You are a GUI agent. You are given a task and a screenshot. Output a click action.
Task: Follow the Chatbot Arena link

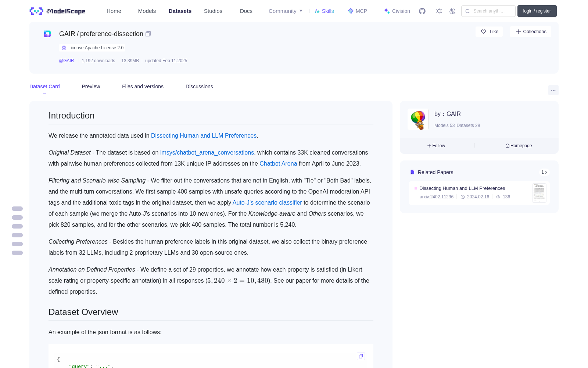click(278, 163)
